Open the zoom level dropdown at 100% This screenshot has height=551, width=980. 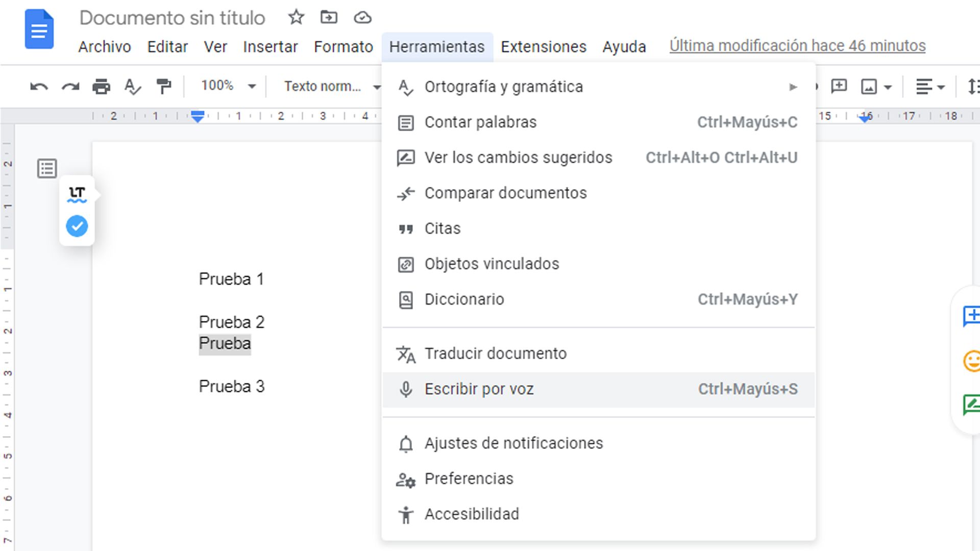[226, 86]
